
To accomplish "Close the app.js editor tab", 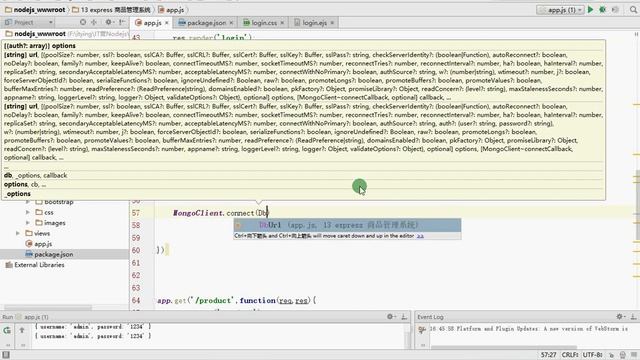I will (167, 23).
